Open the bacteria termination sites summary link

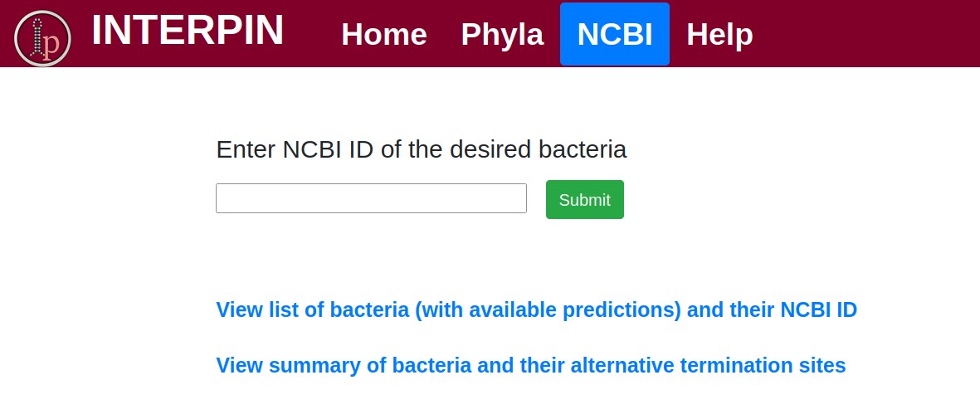[x=530, y=365]
